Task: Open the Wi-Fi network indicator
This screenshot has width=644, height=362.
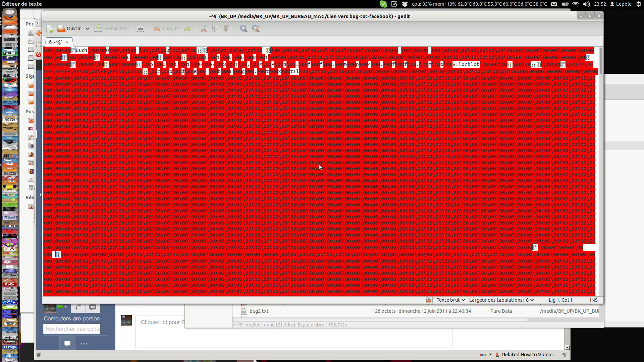Action: (x=576, y=4)
